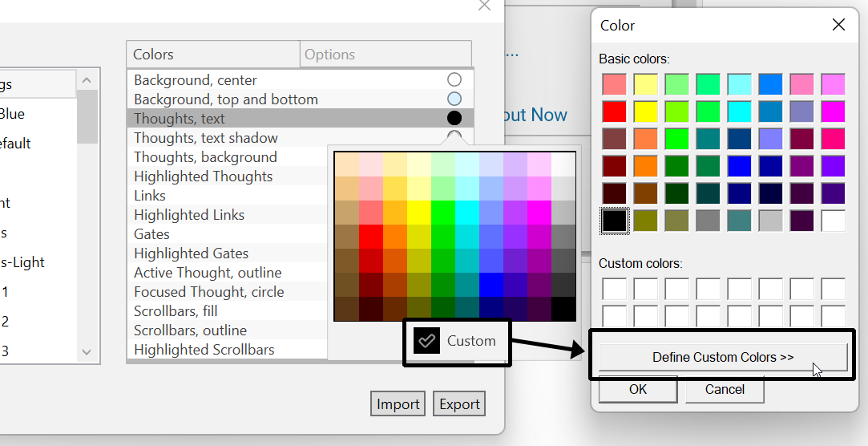The width and height of the screenshot is (868, 446).
Task: Select Highlighted Thoughts in the colors list
Action: tap(203, 176)
